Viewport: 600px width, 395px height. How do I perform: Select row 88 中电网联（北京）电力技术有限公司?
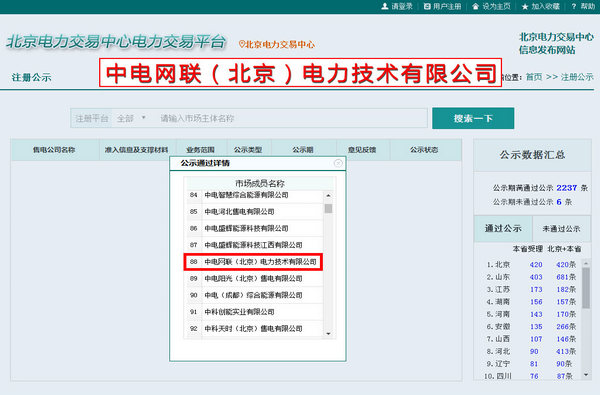tap(253, 262)
